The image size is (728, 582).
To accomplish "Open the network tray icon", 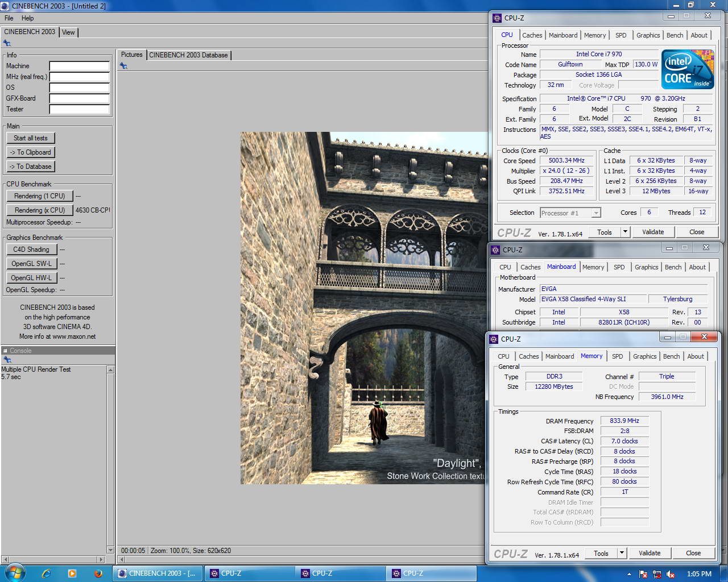I will [657, 574].
